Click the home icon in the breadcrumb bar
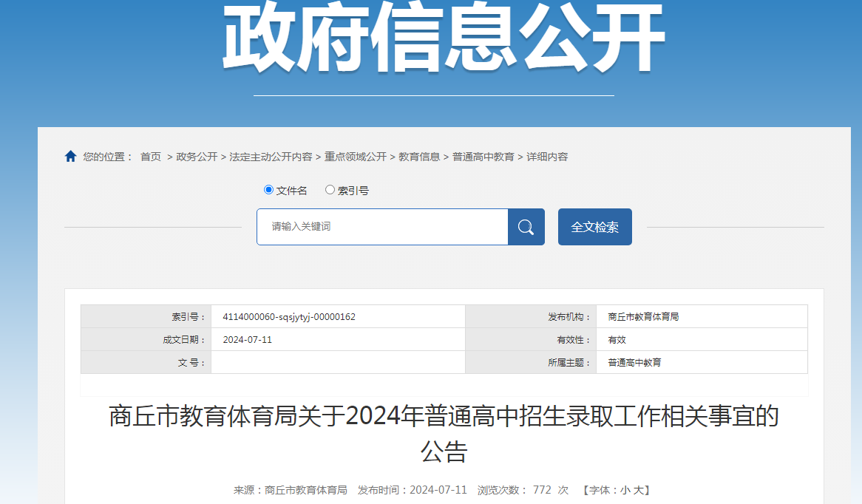Viewport: 862px width, 504px height. click(x=71, y=155)
